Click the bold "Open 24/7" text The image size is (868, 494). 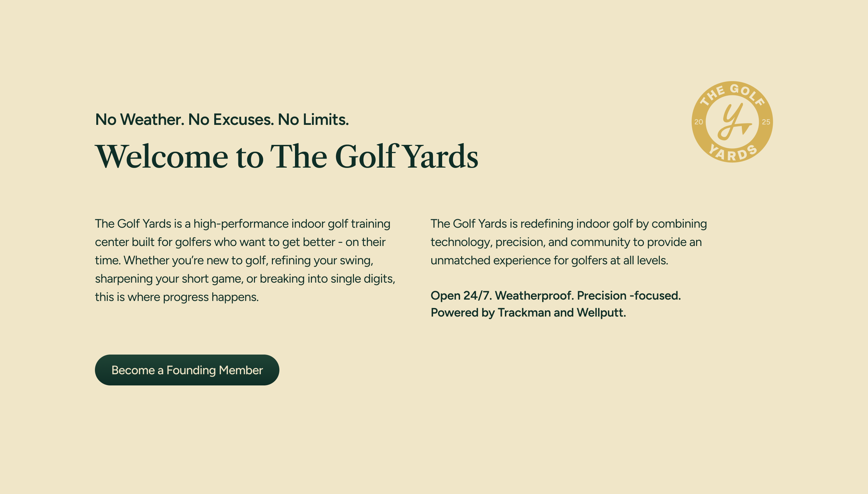click(x=460, y=296)
